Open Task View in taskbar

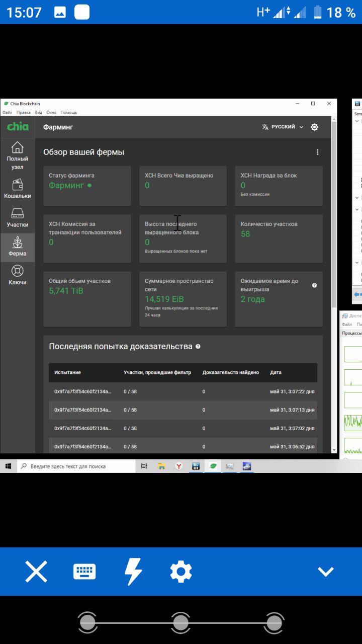(144, 466)
